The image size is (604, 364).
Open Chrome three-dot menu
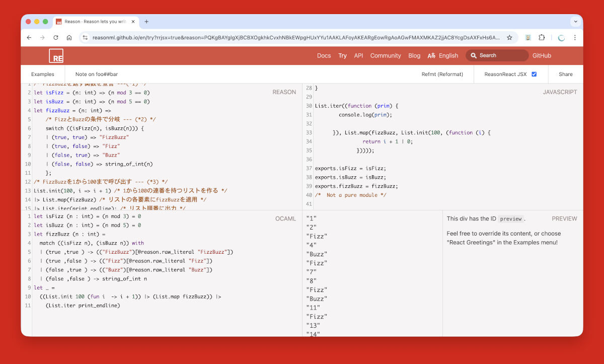[575, 38]
